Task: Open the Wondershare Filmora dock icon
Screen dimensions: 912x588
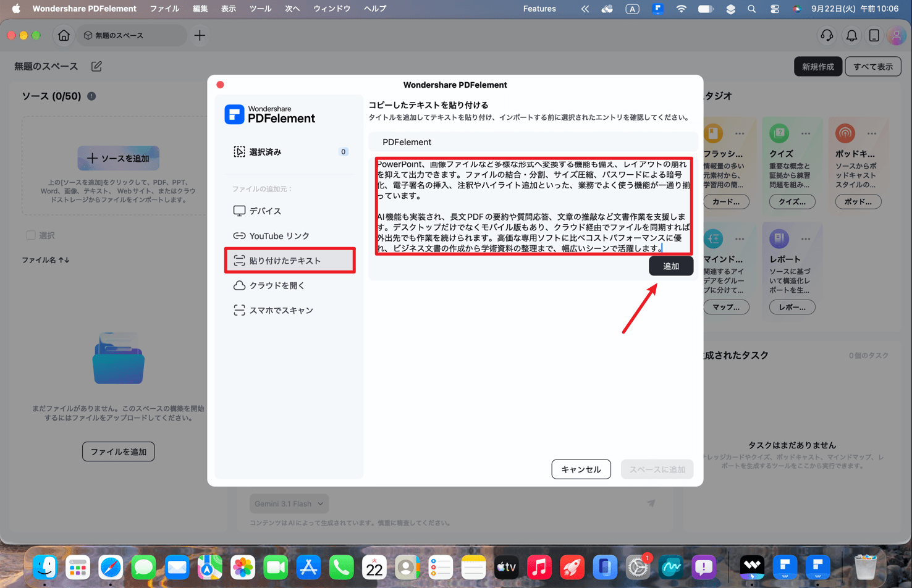Action: coord(752,567)
